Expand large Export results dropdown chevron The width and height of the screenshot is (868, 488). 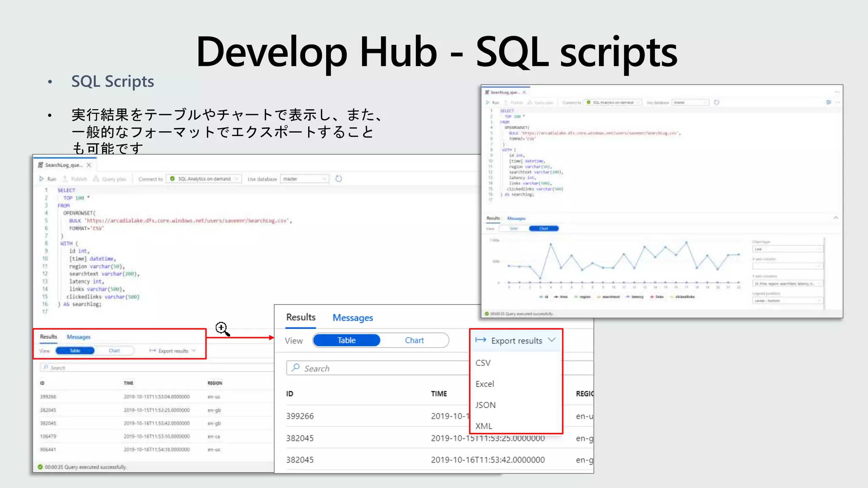[552, 340]
